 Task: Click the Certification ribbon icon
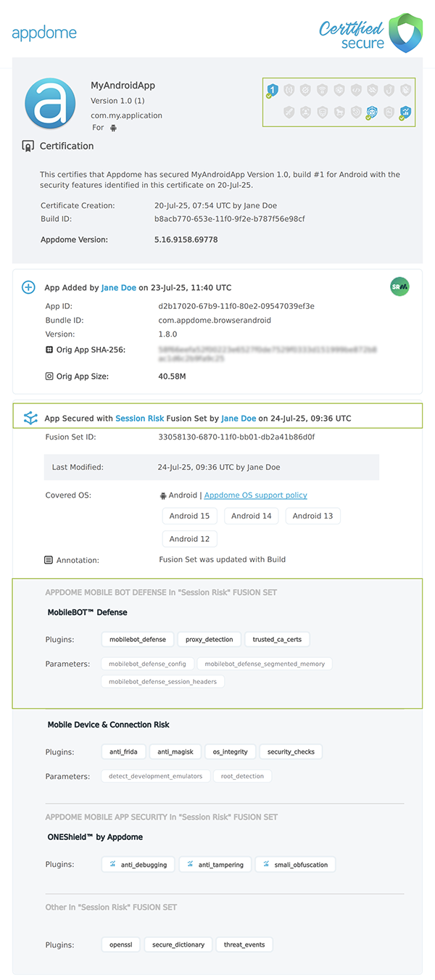click(28, 146)
